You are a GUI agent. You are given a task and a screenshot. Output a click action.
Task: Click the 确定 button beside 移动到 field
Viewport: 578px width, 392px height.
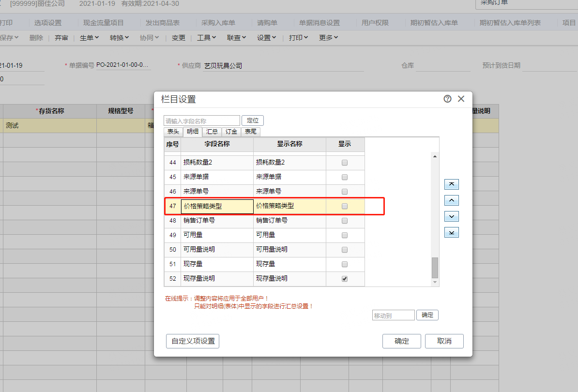(427, 315)
